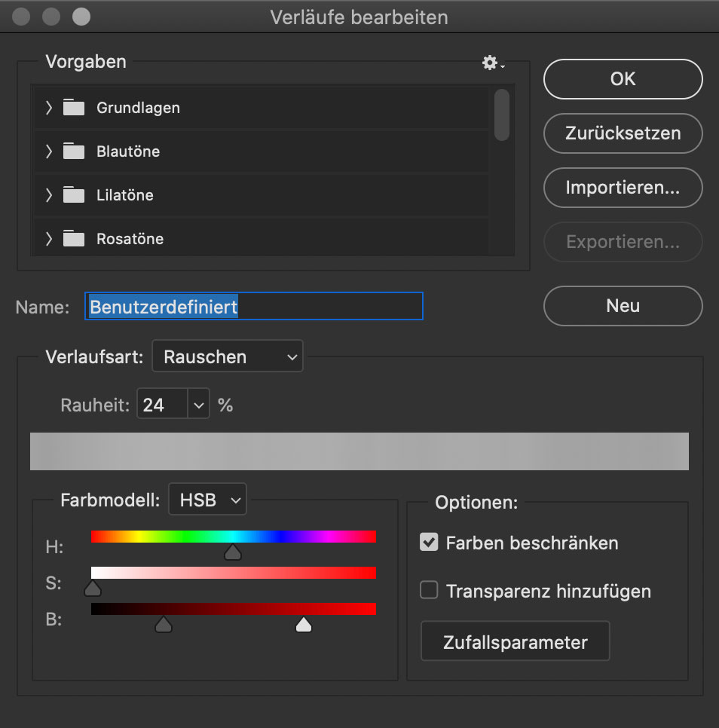Select the hue slider handle

(233, 552)
